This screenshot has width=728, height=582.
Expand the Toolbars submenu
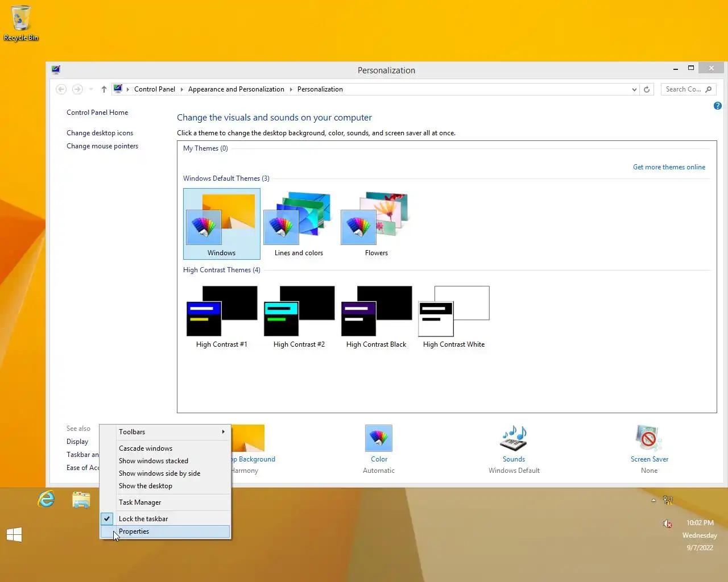[x=166, y=432]
